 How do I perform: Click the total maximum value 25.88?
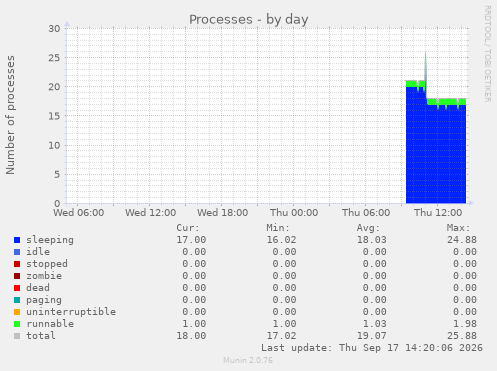[x=462, y=336]
